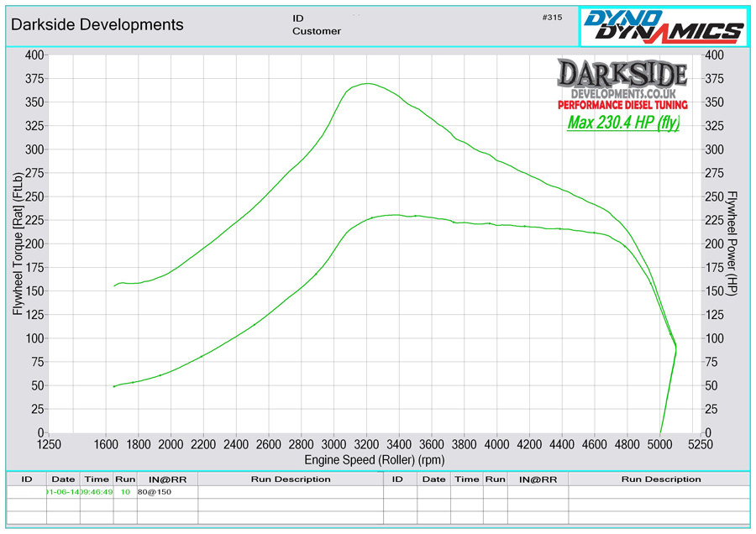The image size is (756, 534).
Task: Click the Darkside Developments.co.uk logo graphic
Action: coord(622,85)
